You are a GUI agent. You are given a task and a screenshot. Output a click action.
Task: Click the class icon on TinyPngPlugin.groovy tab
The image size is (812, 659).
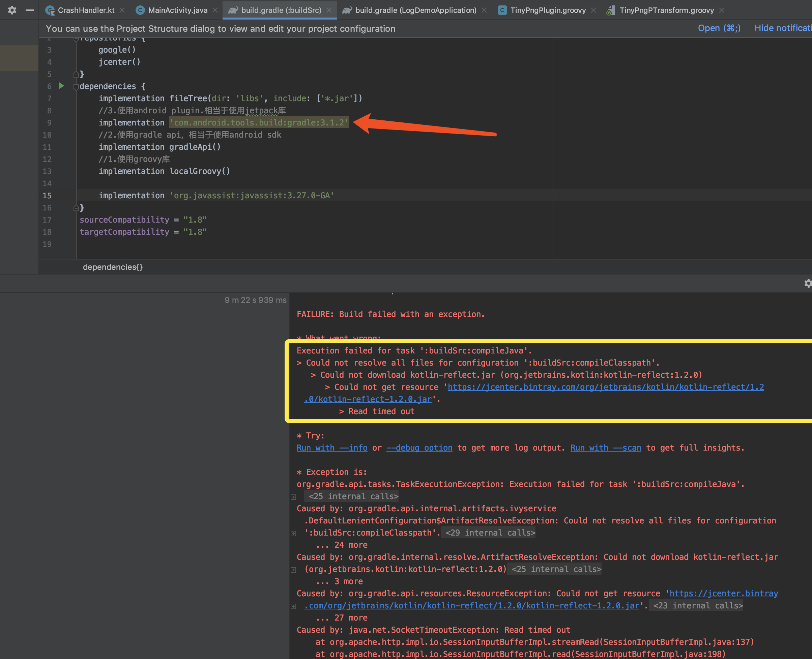point(502,10)
